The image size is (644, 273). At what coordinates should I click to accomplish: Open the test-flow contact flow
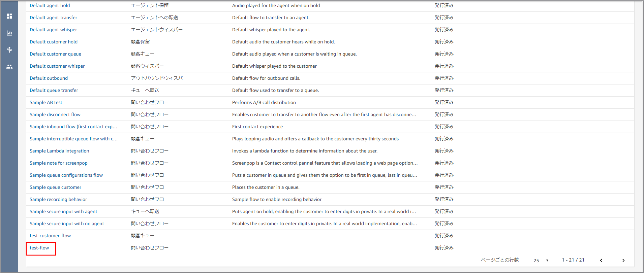[x=39, y=248]
